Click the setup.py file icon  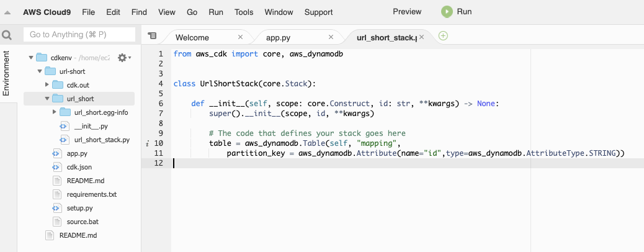point(56,208)
